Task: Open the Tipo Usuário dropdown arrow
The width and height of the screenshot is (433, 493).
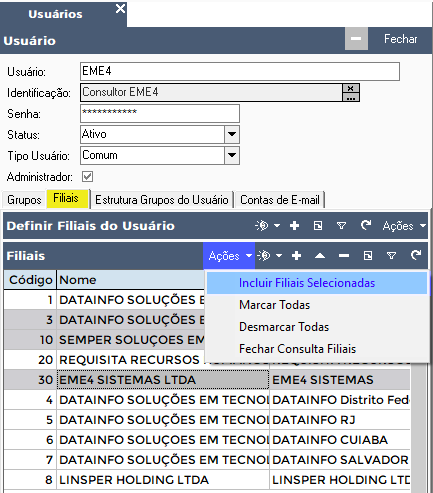Action: point(232,155)
